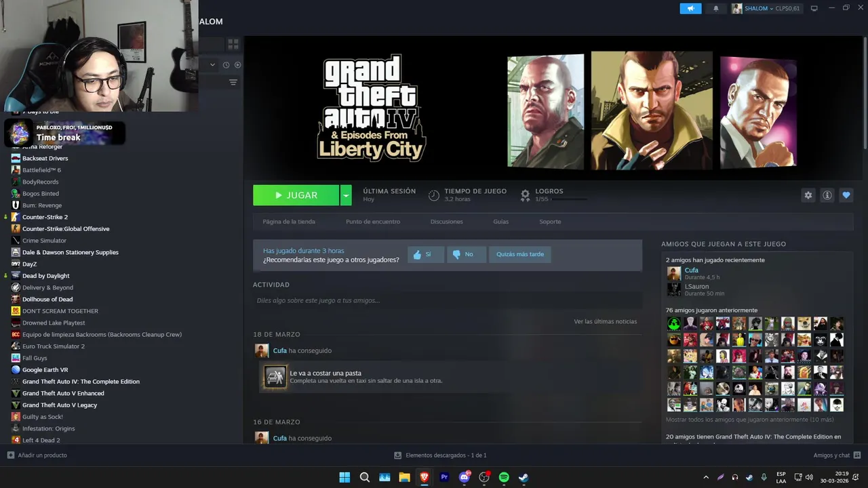The height and width of the screenshot is (488, 868).
Task: Show hidden system tray icons chevron
Action: click(706, 477)
